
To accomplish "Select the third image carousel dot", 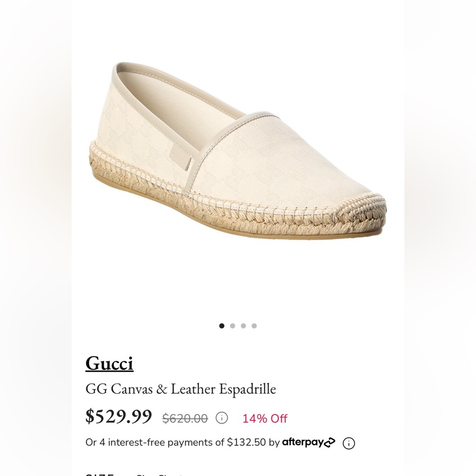I will 243,326.
